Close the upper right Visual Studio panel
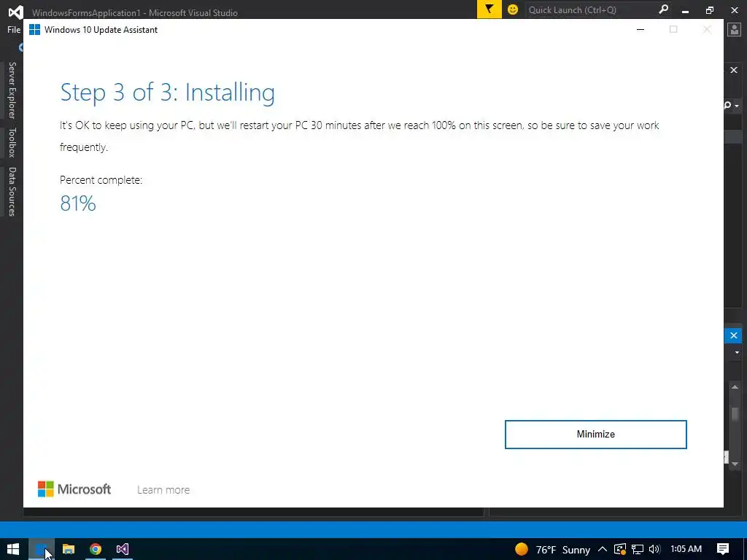Screen dimensions: 747x560 (x=734, y=70)
